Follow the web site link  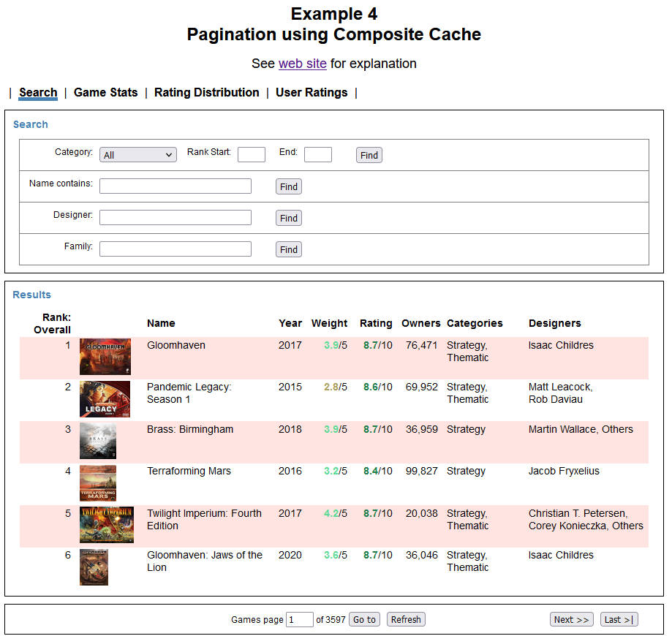[303, 64]
